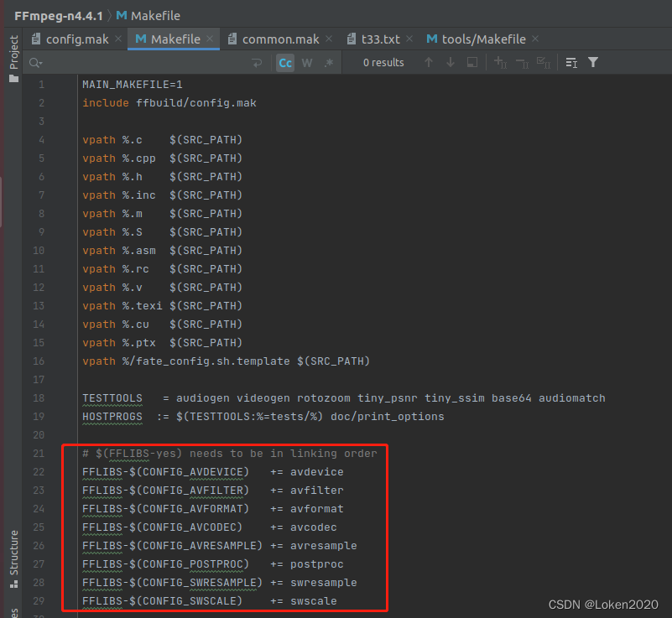Close the config.mak tab

tap(118, 39)
